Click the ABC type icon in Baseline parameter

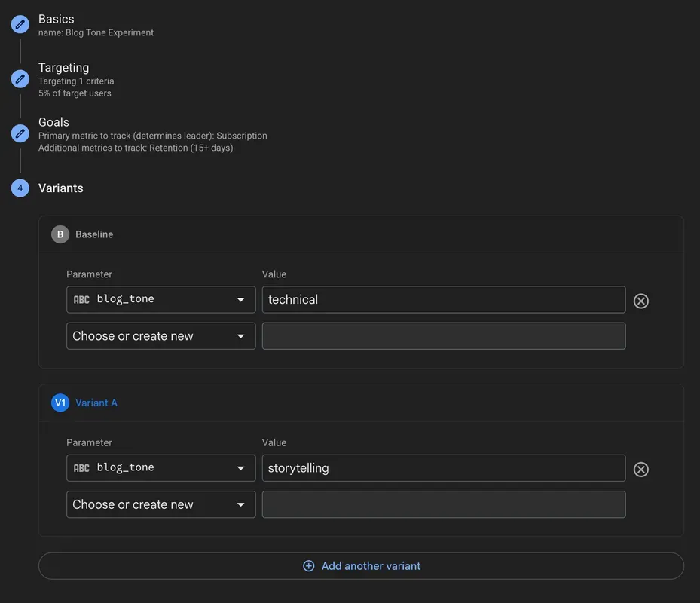[x=81, y=299]
